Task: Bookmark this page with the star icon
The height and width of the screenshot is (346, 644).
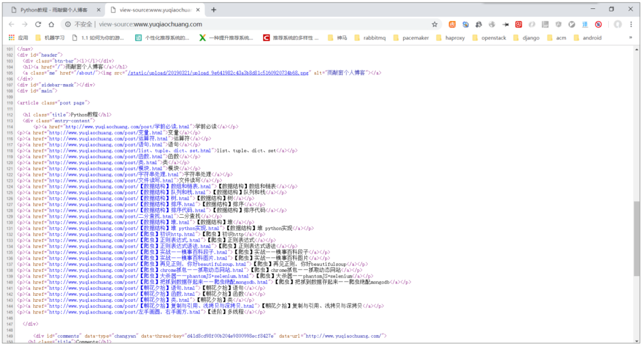Action: pos(435,24)
